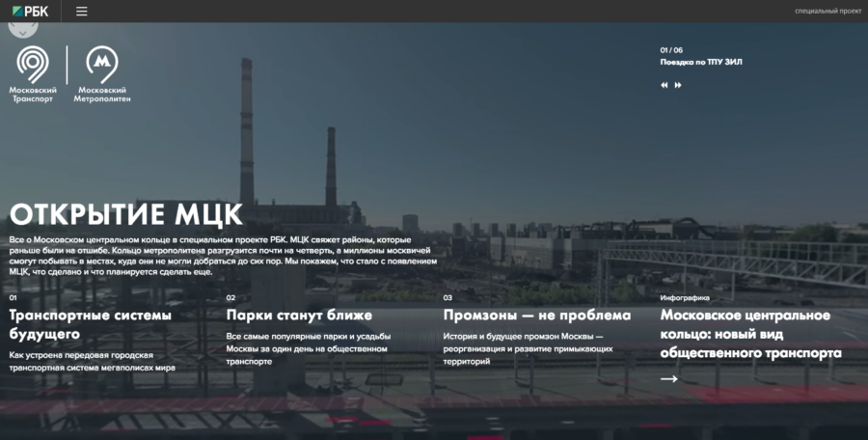The image size is (868, 440).
Task: Click the 'Поездка по ТПУ ЗИЛ' video title
Action: (701, 63)
